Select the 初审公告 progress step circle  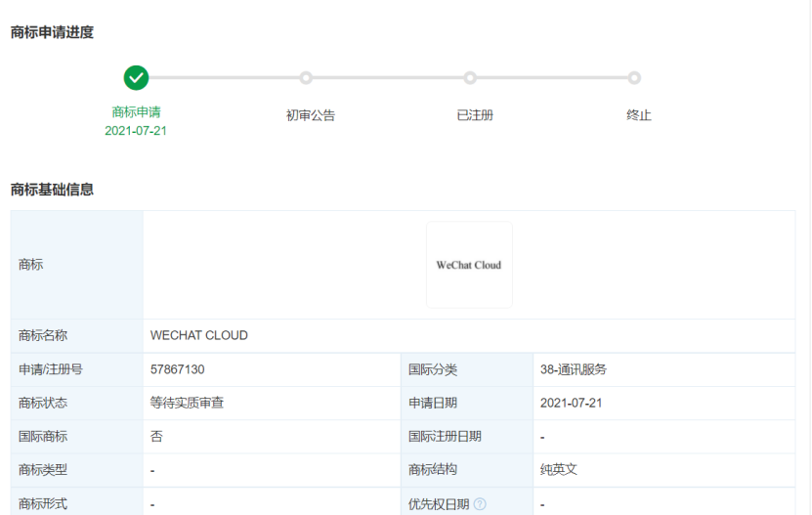306,78
